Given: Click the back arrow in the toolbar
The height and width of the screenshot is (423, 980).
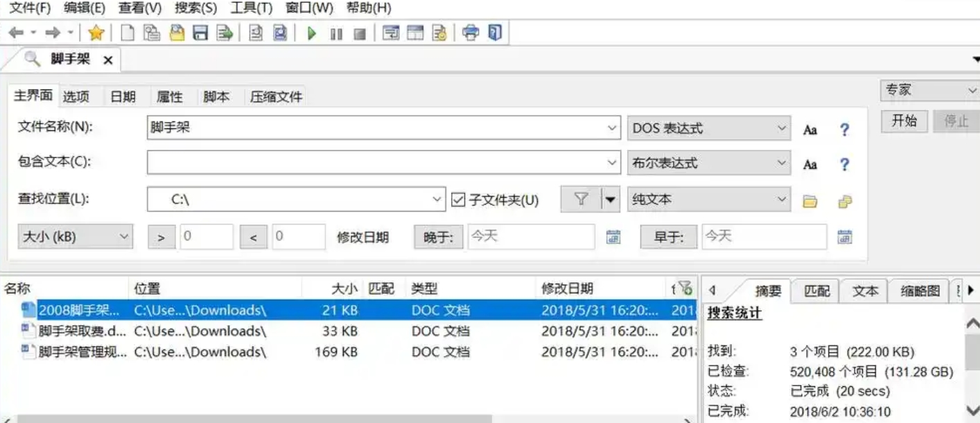Looking at the screenshot, I should click(x=15, y=33).
